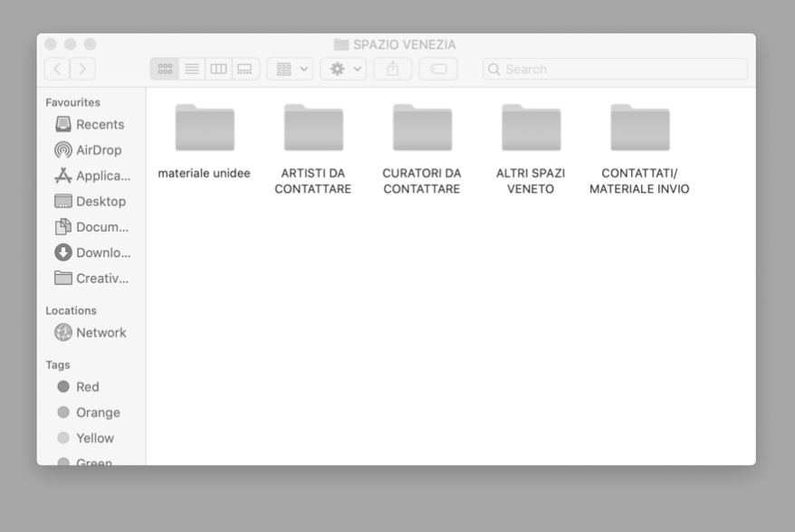795x532 pixels.
Task: Go back with the left arrow button
Action: 57,69
